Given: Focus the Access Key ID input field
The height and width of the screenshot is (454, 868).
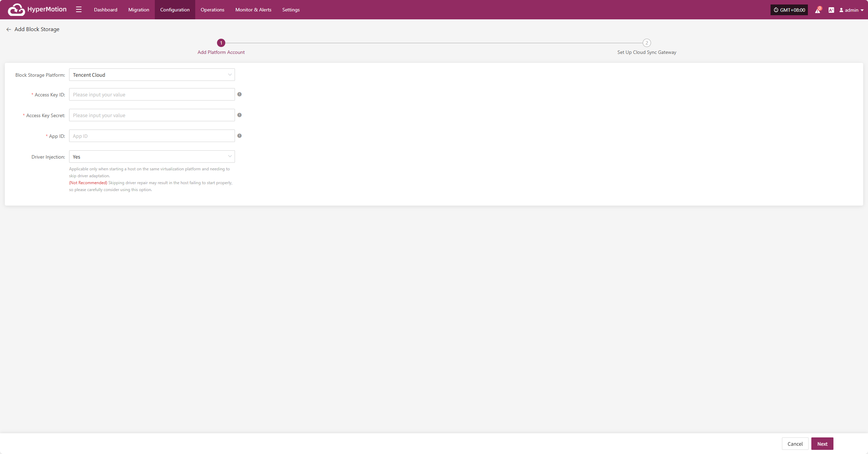Looking at the screenshot, I should tap(152, 94).
